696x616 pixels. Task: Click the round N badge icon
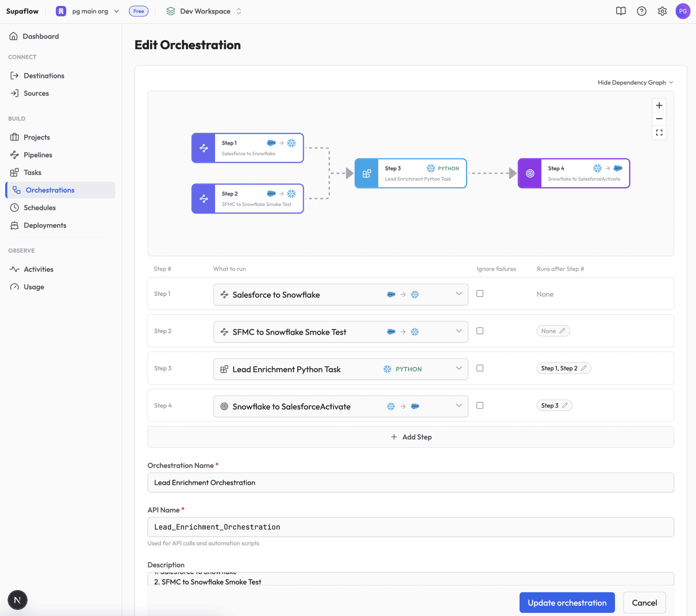pos(17,600)
